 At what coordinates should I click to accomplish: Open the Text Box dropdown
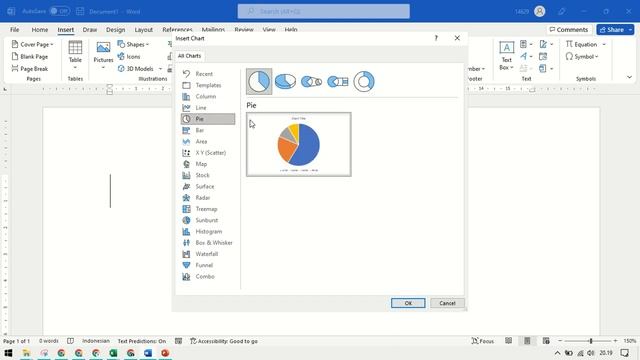coord(507,56)
